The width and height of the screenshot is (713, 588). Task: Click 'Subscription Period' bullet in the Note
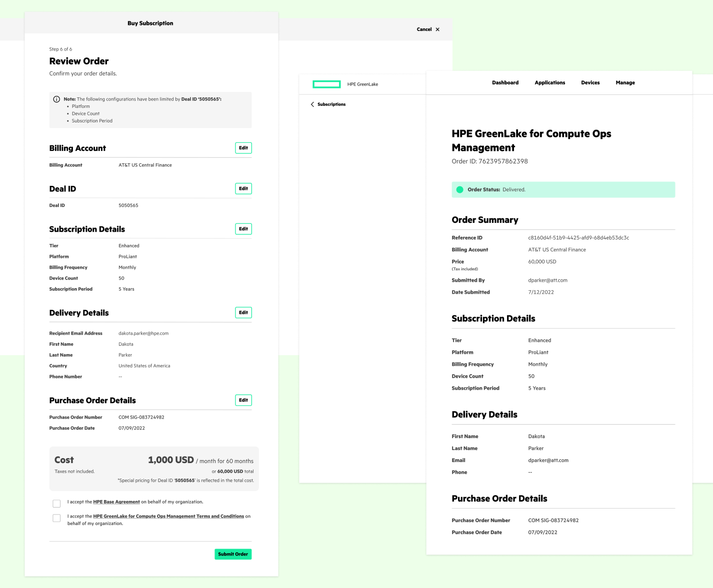(x=92, y=121)
